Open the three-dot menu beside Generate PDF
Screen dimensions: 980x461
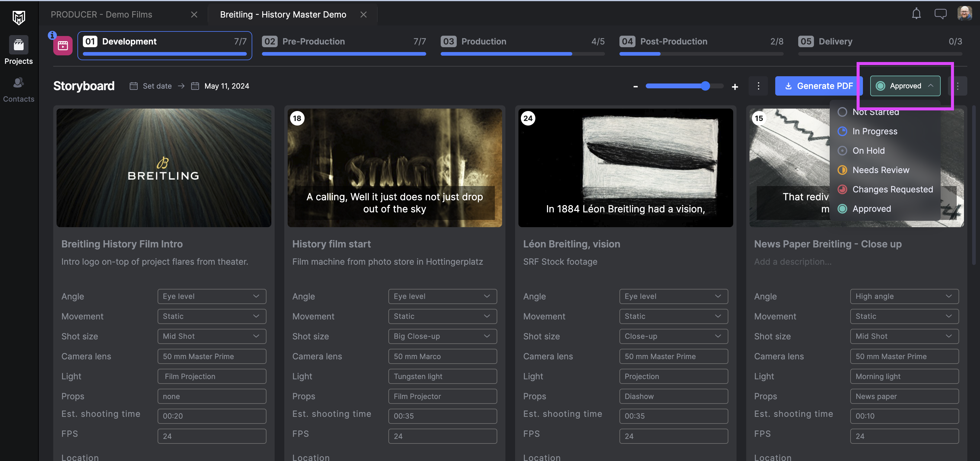(x=758, y=86)
